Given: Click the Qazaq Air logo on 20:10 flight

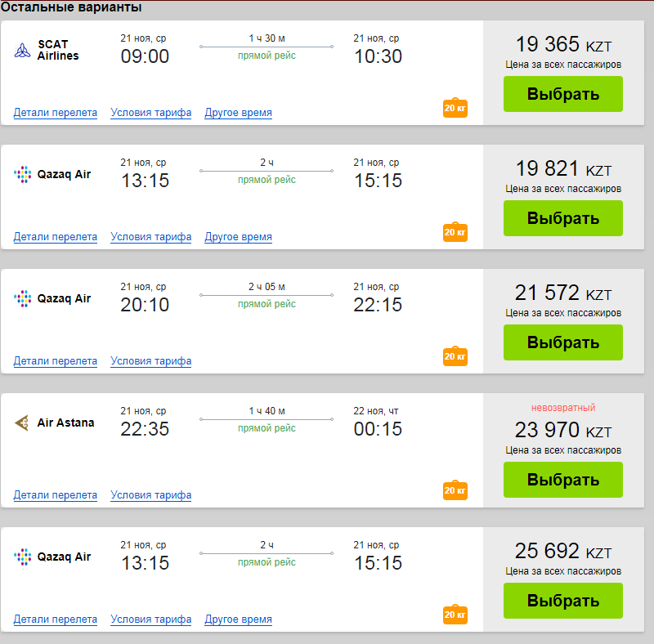Looking at the screenshot, I should point(23,298).
